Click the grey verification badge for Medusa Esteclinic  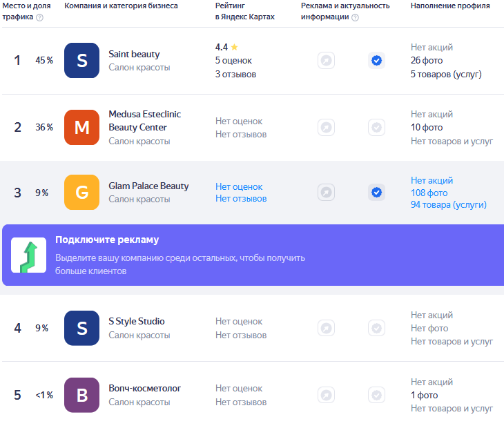coord(376,127)
